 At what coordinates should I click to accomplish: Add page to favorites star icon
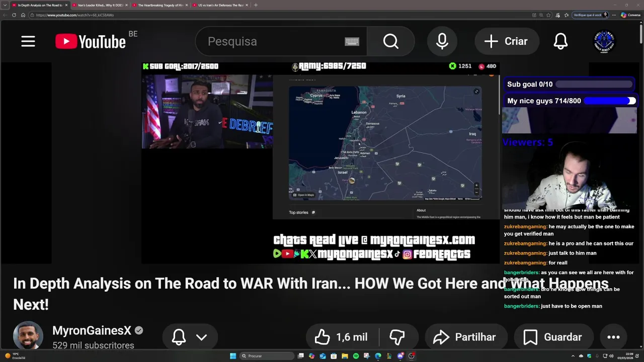(x=549, y=15)
